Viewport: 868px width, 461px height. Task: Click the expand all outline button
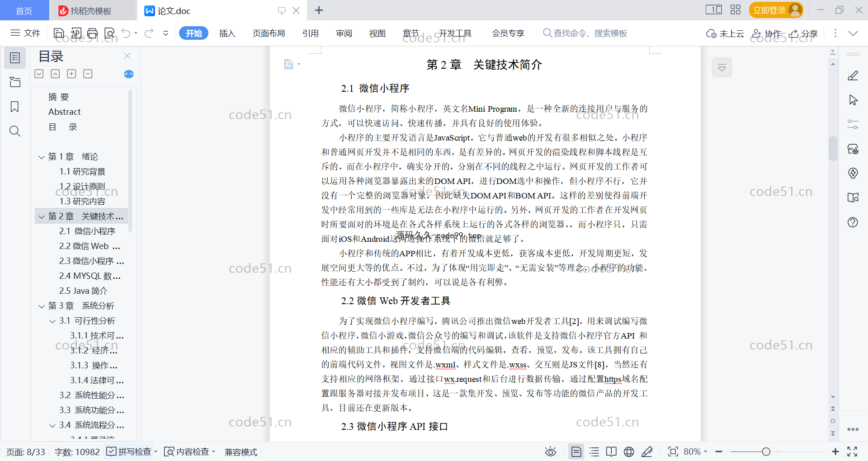(71, 74)
